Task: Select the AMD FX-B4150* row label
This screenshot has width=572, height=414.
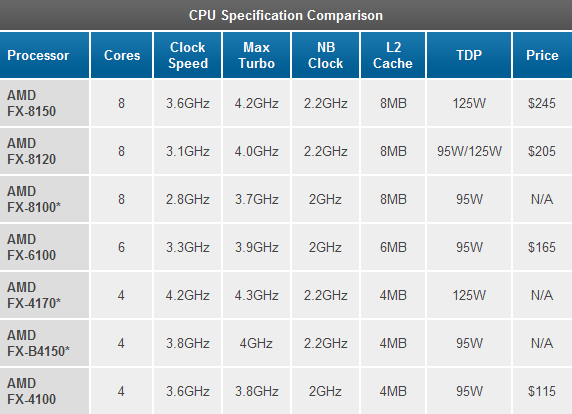Action: [44, 343]
